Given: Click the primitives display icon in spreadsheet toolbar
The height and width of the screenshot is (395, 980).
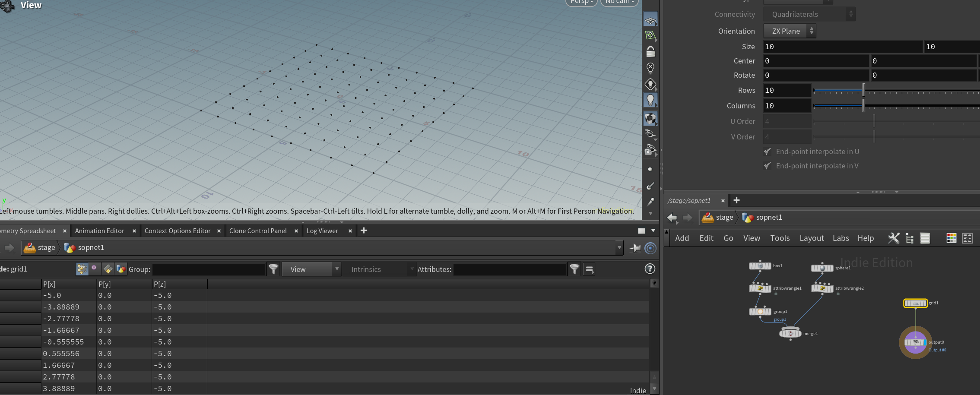Looking at the screenshot, I should coord(108,269).
